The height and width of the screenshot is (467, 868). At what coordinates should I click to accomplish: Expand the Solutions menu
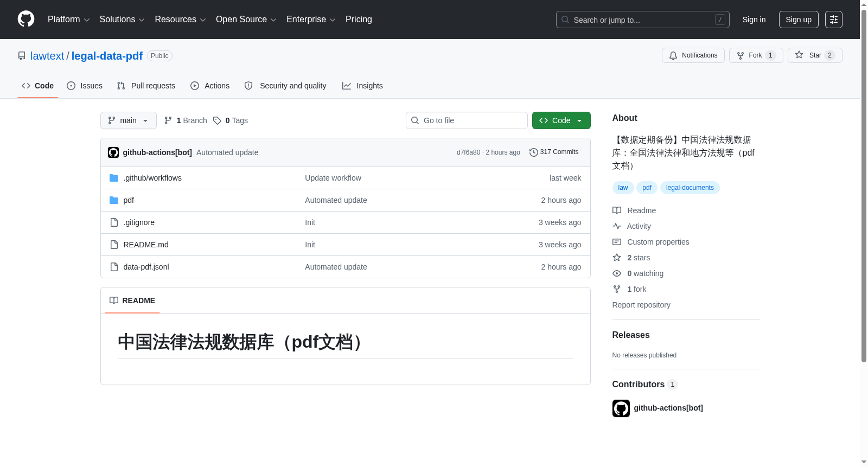pyautogui.click(x=122, y=20)
